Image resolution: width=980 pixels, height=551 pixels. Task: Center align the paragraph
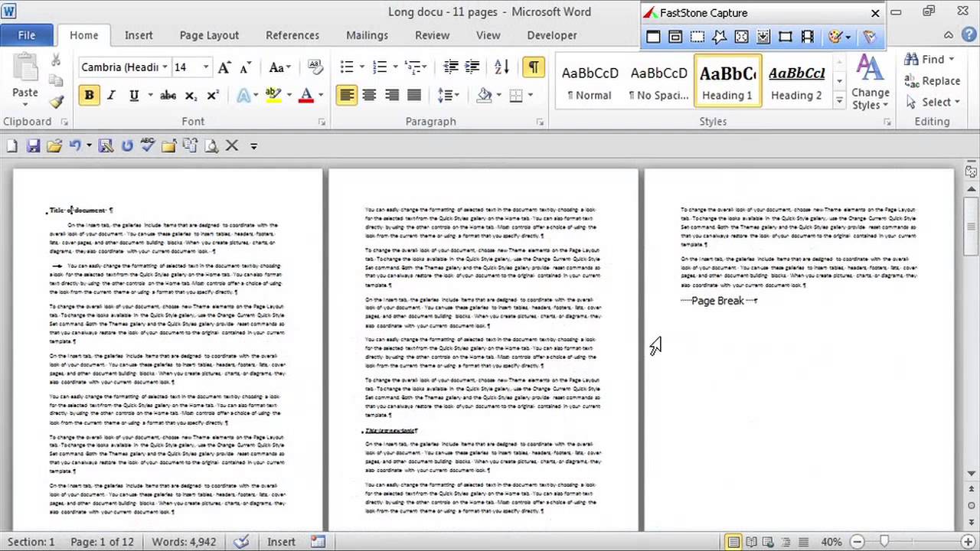[x=369, y=96]
